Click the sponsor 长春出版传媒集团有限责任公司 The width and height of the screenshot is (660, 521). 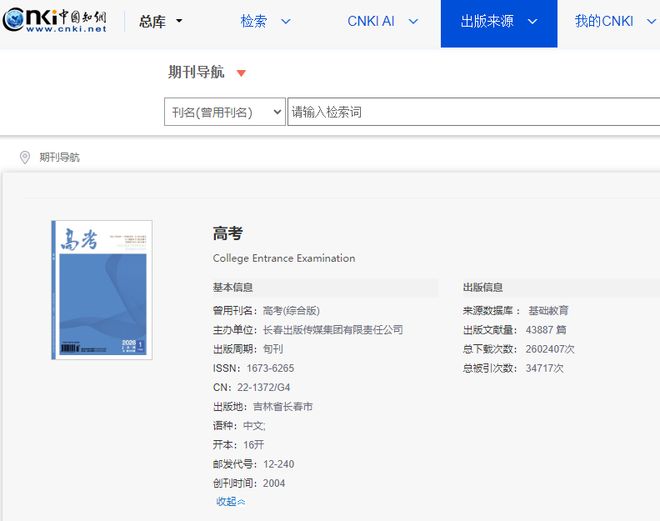(x=333, y=330)
